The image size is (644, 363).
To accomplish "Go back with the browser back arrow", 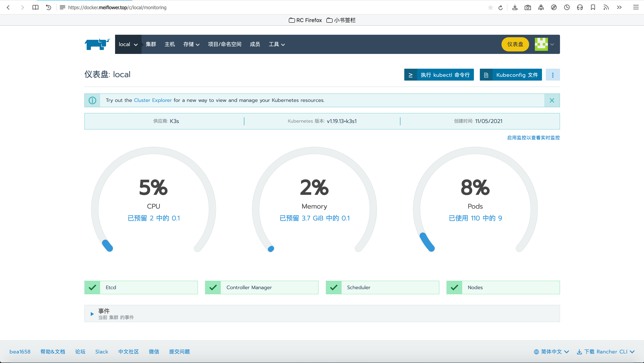I will click(x=8, y=7).
